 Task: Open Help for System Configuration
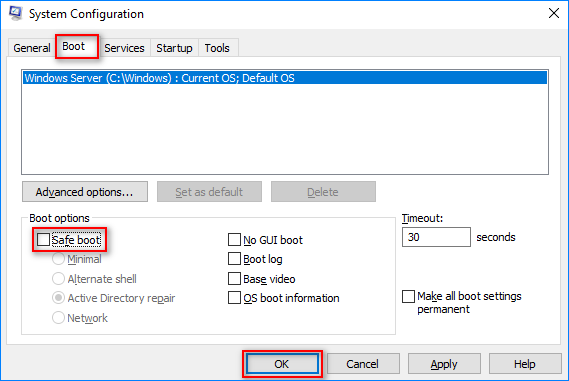(525, 364)
